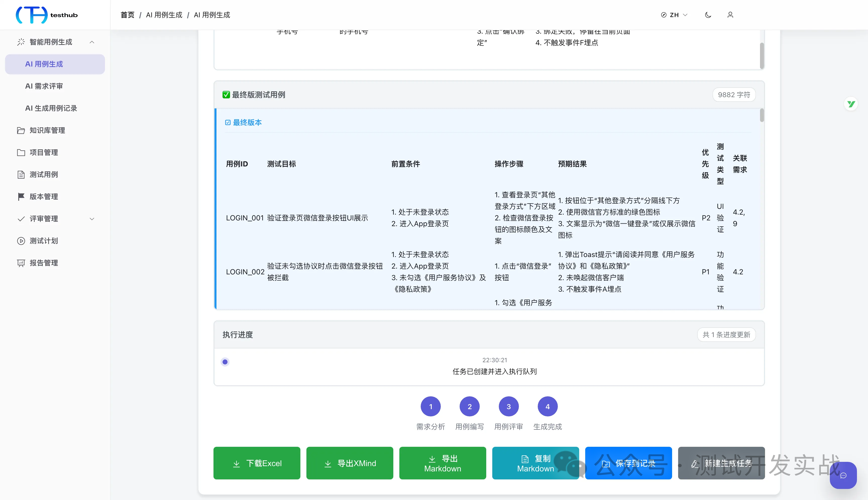Click the 下载Excel button
The height and width of the screenshot is (500, 868).
click(257, 463)
